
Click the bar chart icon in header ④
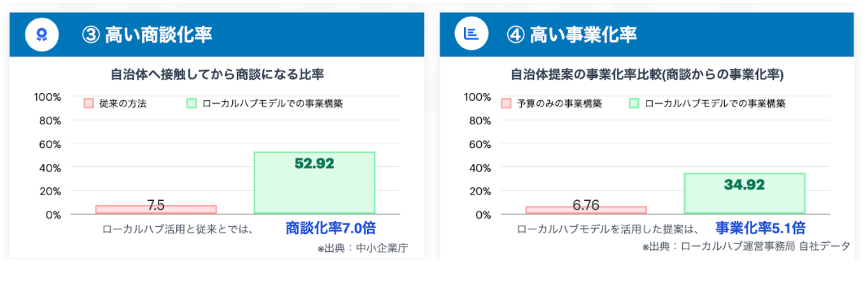[472, 34]
